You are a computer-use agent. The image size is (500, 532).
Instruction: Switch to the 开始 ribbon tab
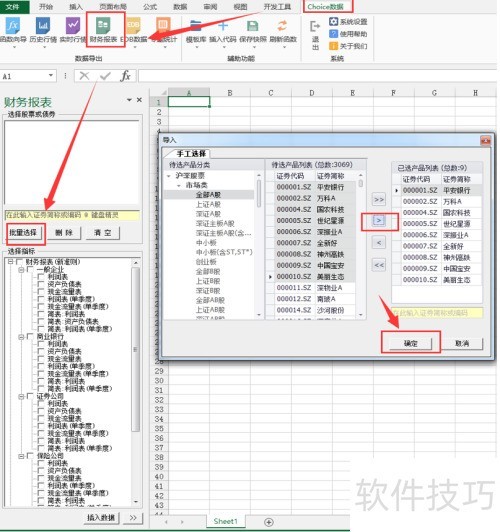coord(46,6)
